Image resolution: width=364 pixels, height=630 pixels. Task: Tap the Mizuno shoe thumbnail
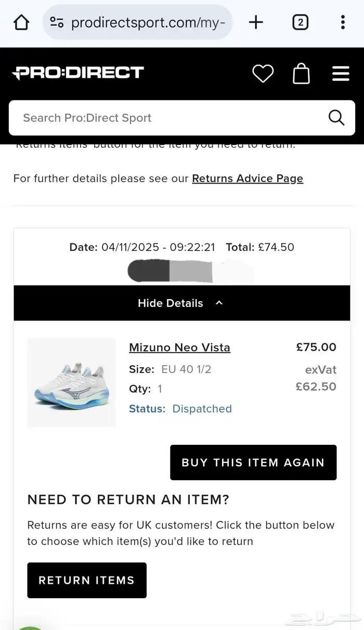coord(71,382)
